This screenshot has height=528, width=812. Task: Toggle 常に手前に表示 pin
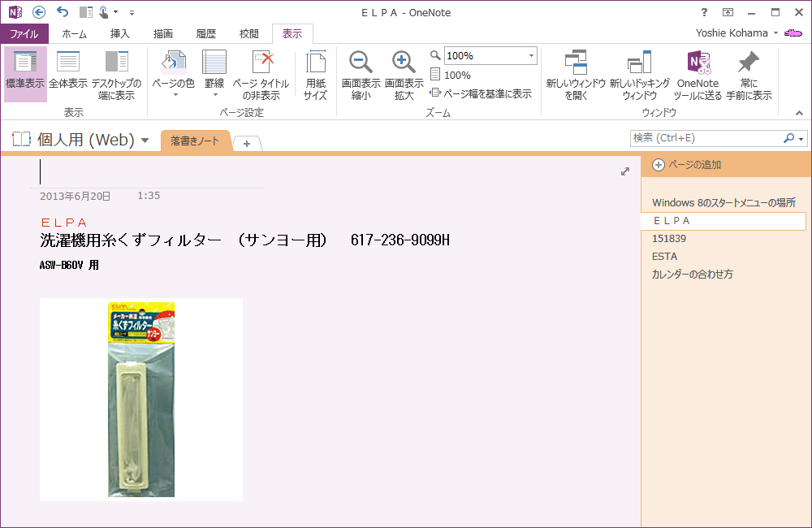(x=749, y=74)
